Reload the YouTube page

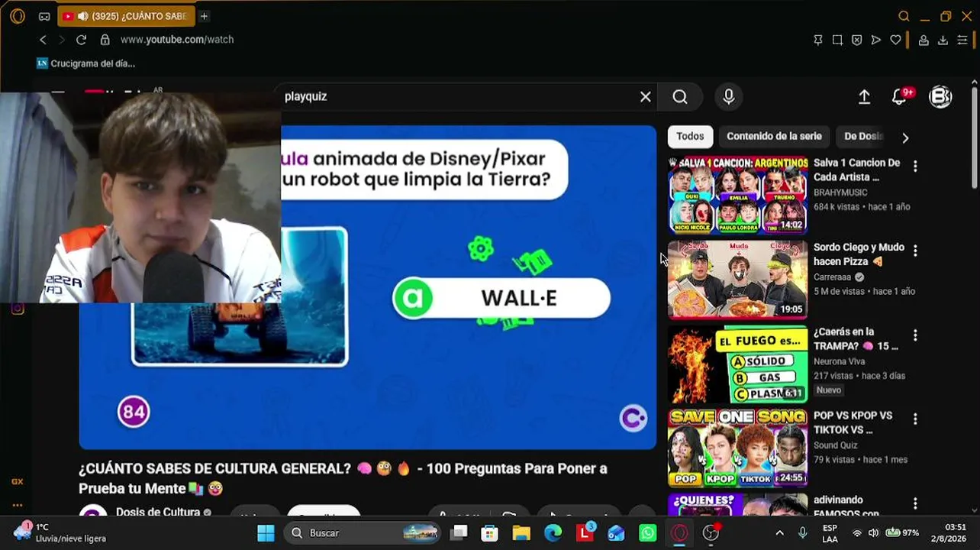(x=81, y=40)
